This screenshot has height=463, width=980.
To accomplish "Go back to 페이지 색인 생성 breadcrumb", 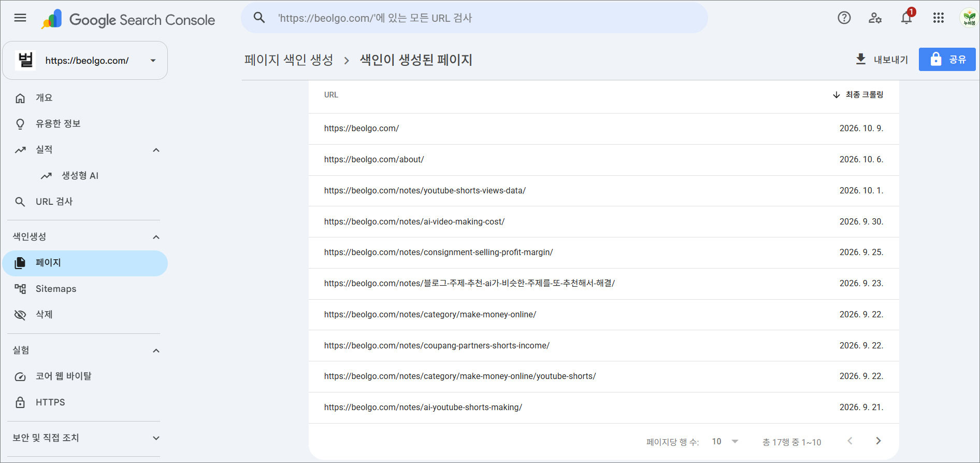I will [289, 60].
